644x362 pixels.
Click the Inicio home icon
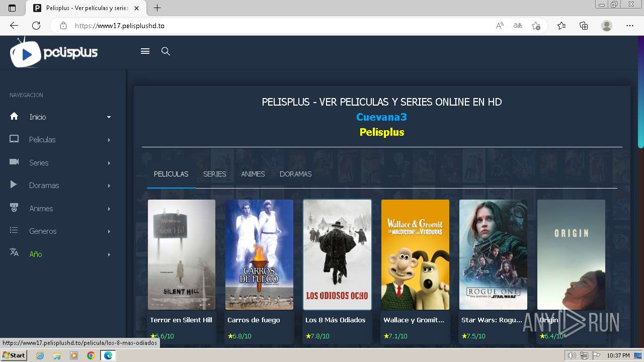[x=14, y=116]
